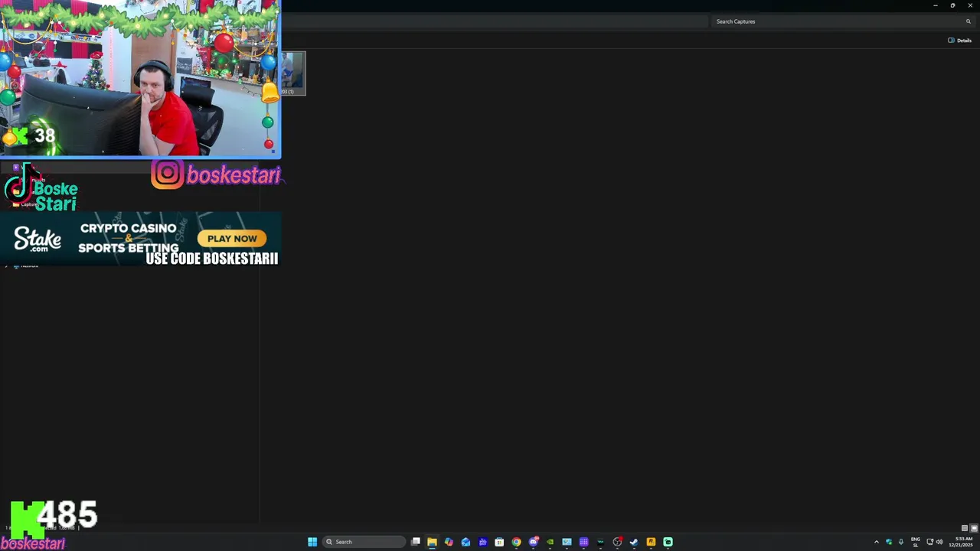
Task: Click the Stake PLAY NOW button
Action: (232, 239)
